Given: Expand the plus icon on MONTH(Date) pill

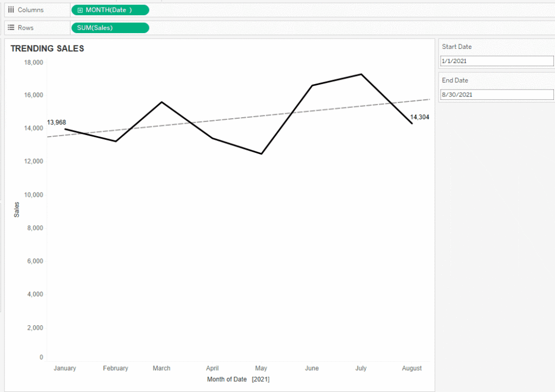Looking at the screenshot, I should [x=80, y=10].
